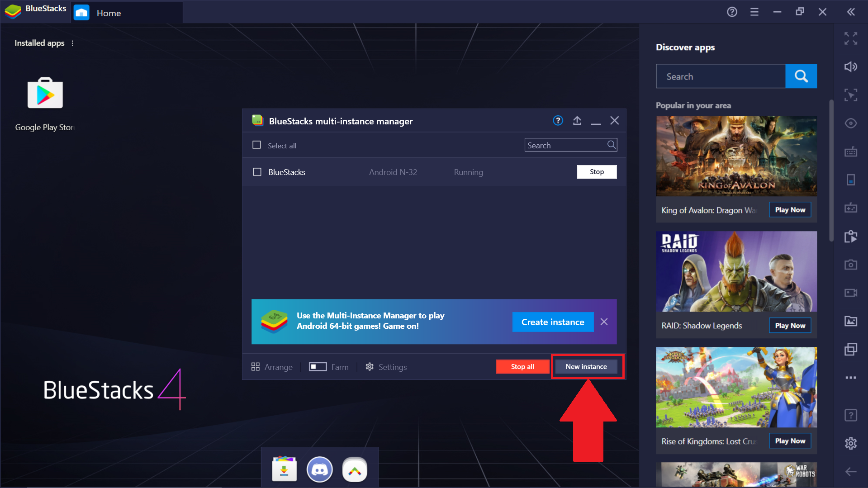Open RAID Shadow Legends thumbnail
The height and width of the screenshot is (488, 868).
736,271
